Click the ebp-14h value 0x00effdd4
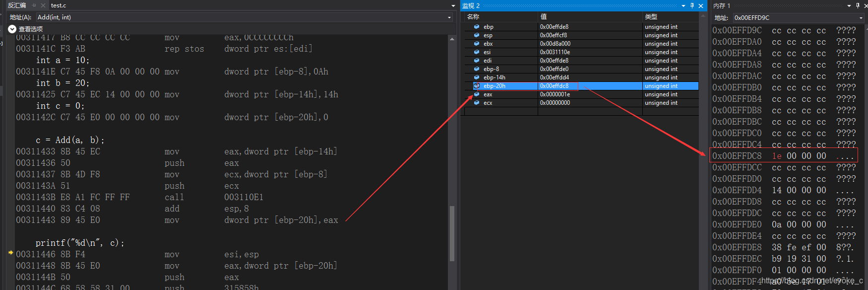Screen dimensions: 868x290 [554, 77]
